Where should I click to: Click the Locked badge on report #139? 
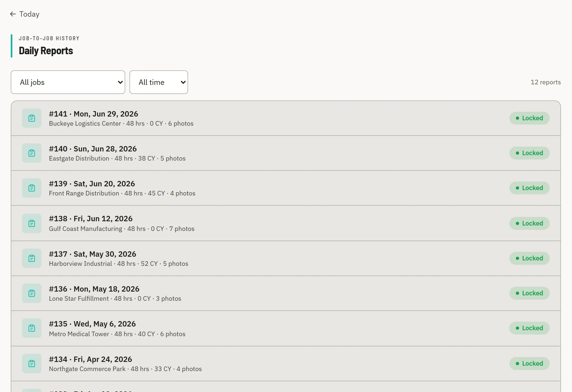tap(529, 188)
